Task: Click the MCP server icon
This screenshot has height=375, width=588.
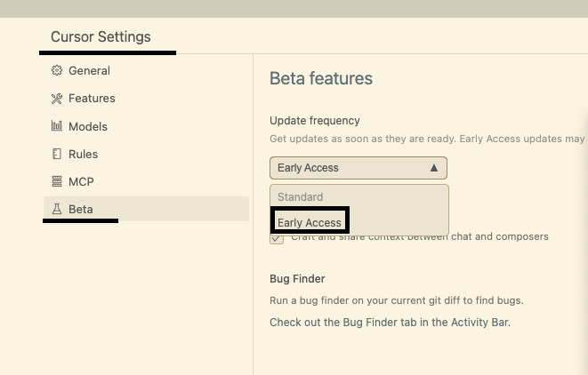Action: coord(57,181)
